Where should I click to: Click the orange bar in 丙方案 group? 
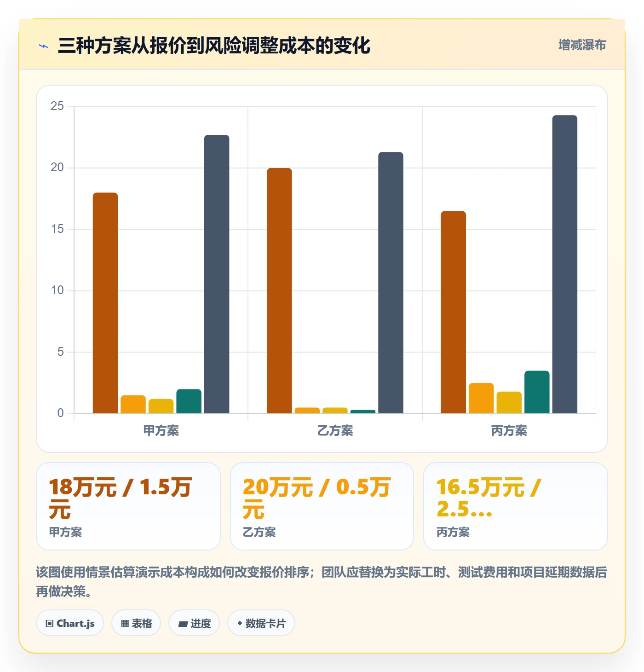pos(481,398)
